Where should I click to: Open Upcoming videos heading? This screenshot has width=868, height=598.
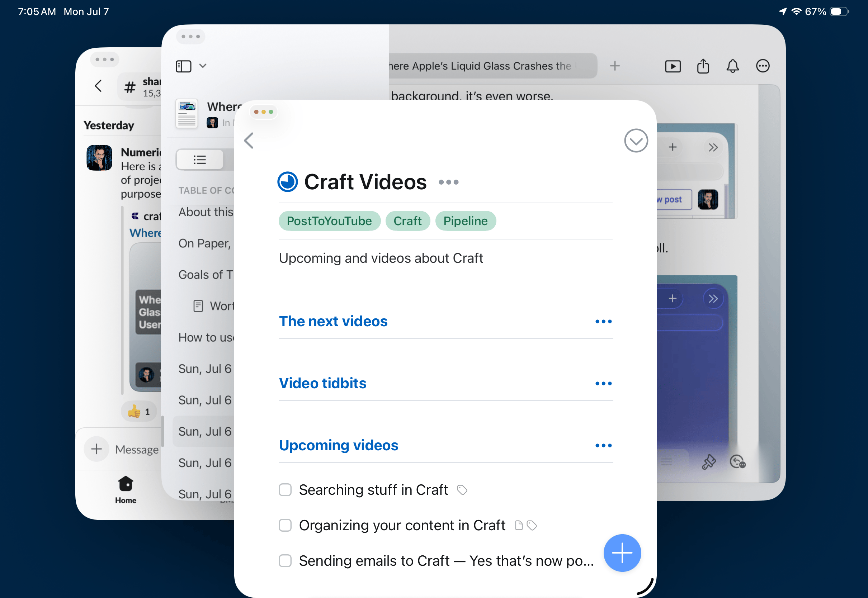coord(339,445)
